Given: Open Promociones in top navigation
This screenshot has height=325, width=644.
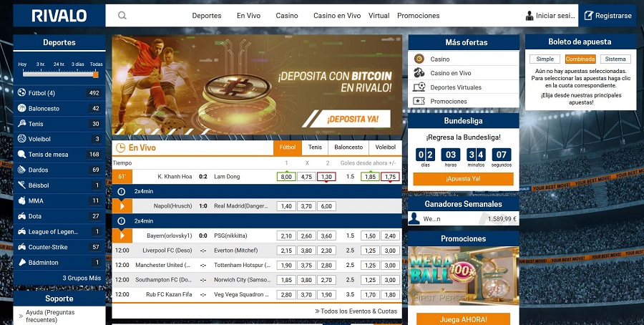Looking at the screenshot, I should point(418,16).
